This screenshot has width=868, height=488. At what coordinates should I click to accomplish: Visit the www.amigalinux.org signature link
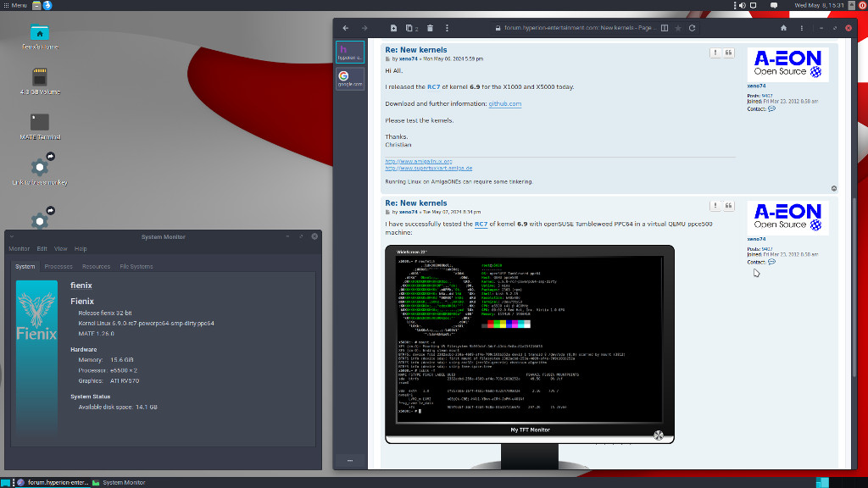point(419,161)
